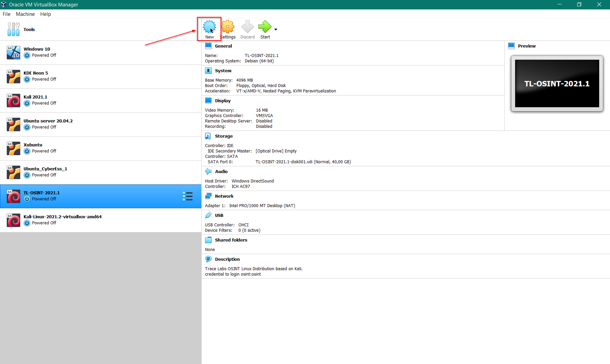Click the Storage section header

224,136
